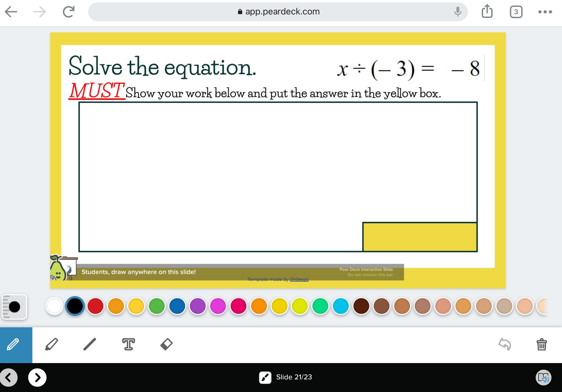Clear drawing with trash icon
Screen dimensions: 562x392
tap(541, 344)
